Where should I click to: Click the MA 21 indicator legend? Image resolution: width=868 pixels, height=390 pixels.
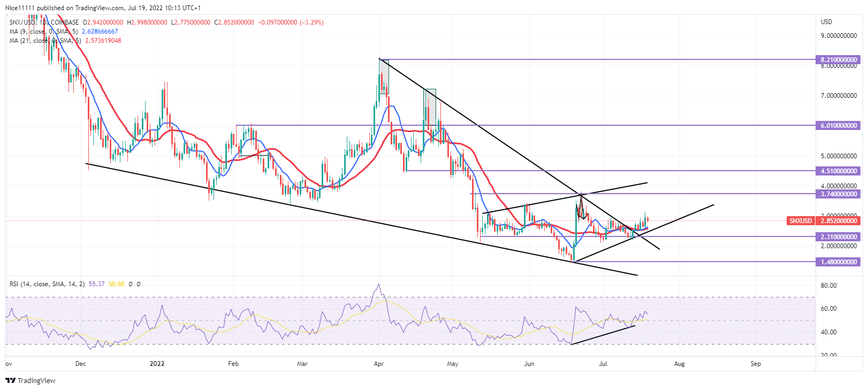pyautogui.click(x=45, y=41)
